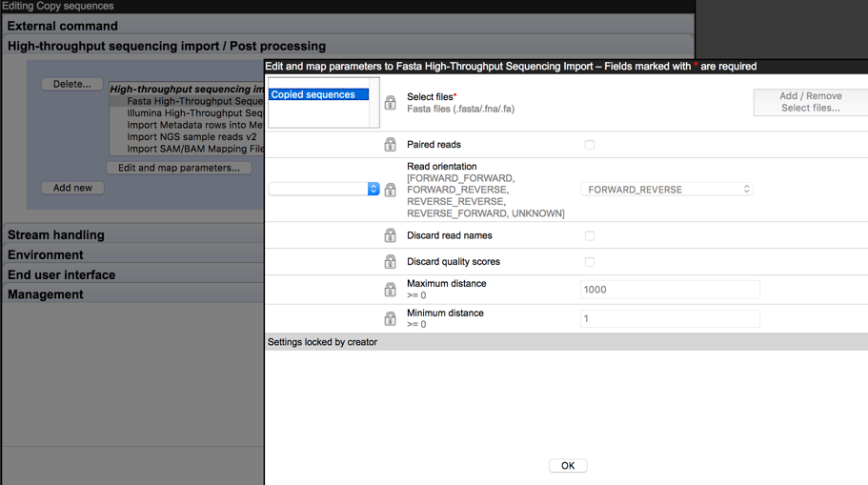This screenshot has height=485, width=868.
Task: Click the Add new button
Action: pyautogui.click(x=72, y=188)
